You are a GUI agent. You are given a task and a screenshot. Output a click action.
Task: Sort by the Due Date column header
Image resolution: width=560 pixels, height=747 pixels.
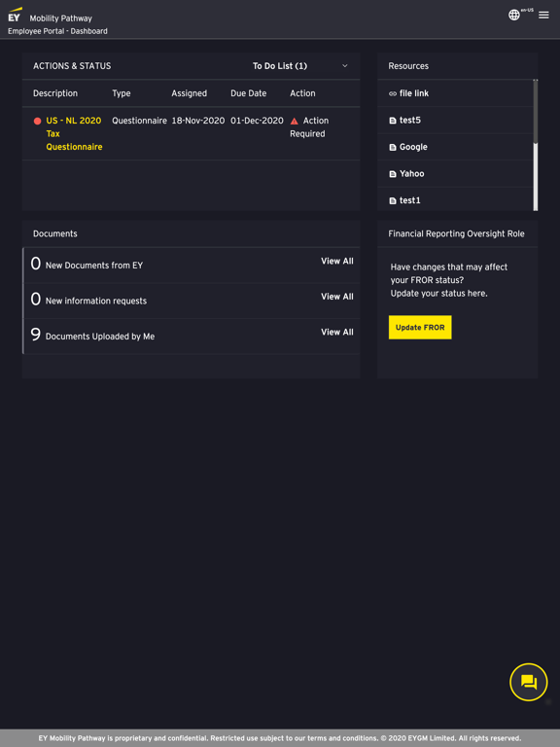click(249, 93)
